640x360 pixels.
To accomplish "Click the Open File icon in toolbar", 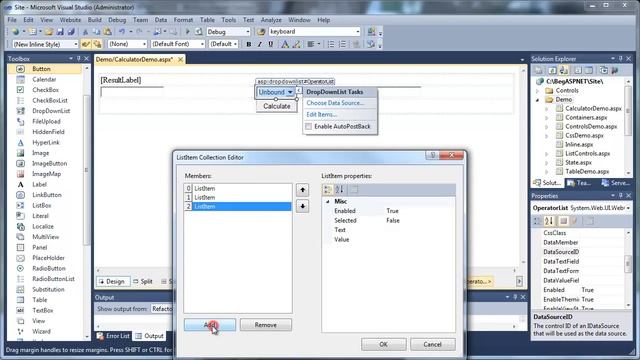I will (x=49, y=32).
